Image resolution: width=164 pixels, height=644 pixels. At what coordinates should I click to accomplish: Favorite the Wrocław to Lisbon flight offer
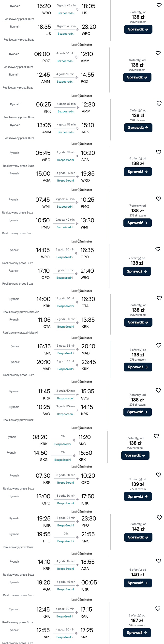pyautogui.click(x=159, y=5)
